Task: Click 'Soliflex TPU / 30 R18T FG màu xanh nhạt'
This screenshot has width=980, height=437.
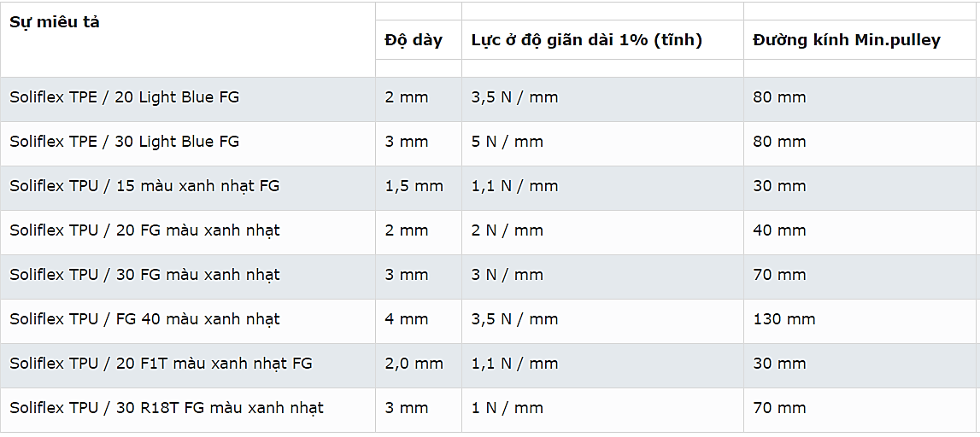Action: coord(167,408)
